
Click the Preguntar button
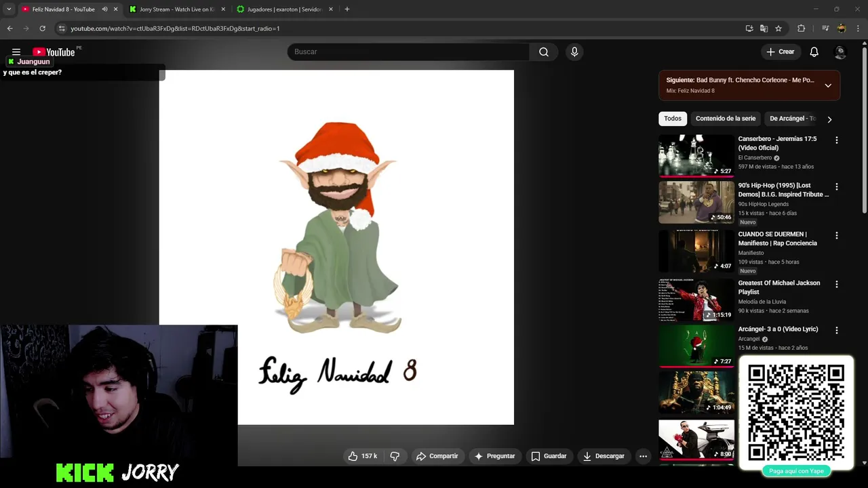point(495,456)
